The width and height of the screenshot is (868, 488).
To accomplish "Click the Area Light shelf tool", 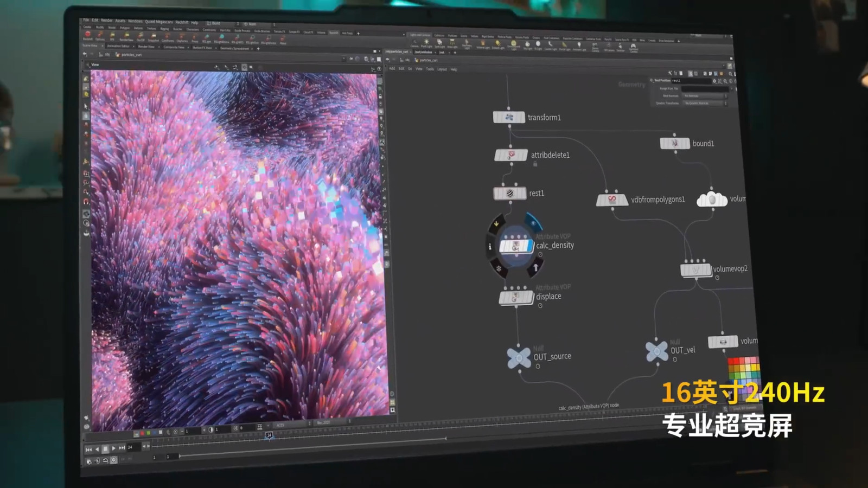I will 452,43.
